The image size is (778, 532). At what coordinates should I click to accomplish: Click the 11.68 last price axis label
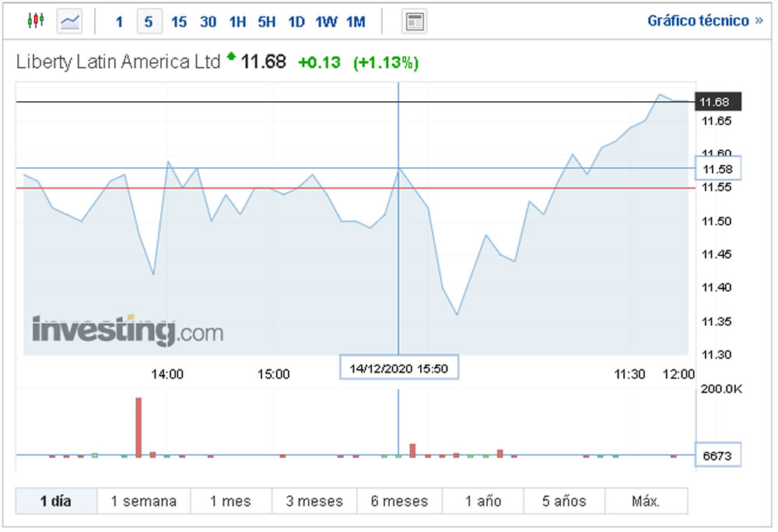tap(718, 102)
